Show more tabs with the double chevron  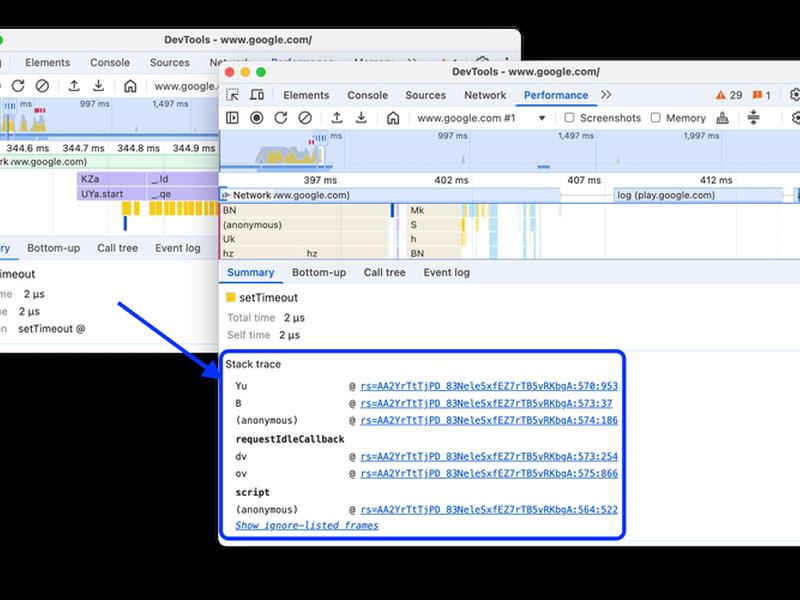pyautogui.click(x=606, y=95)
